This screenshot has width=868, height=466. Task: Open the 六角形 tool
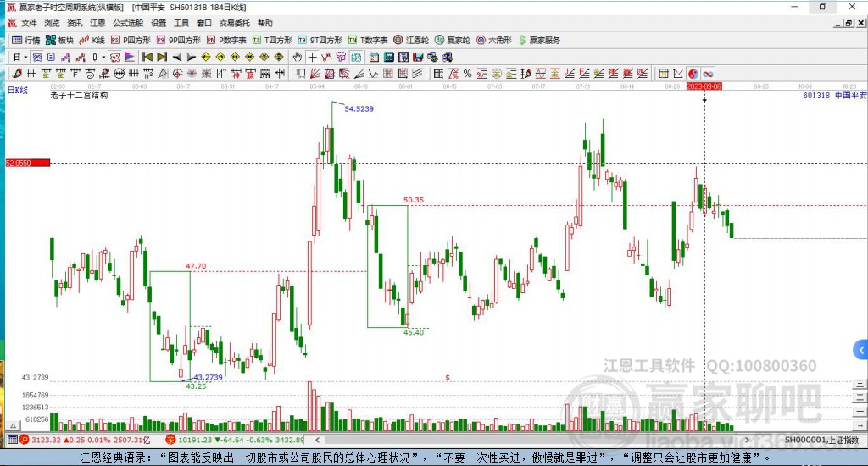[x=494, y=40]
